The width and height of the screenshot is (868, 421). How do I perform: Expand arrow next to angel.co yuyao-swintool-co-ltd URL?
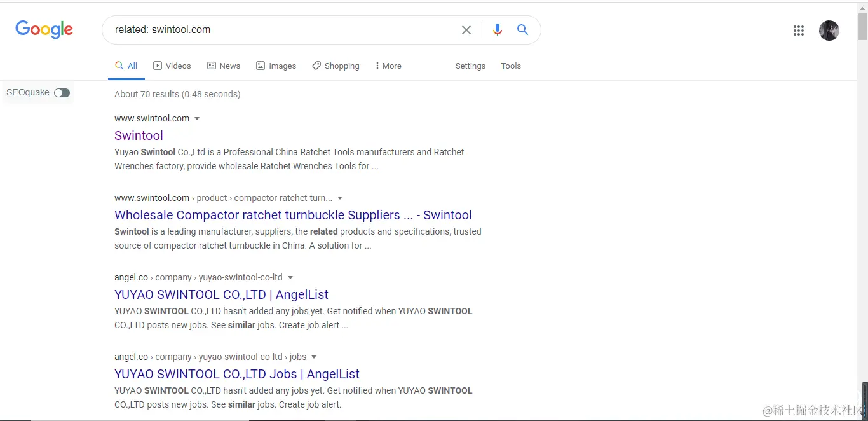coord(290,278)
